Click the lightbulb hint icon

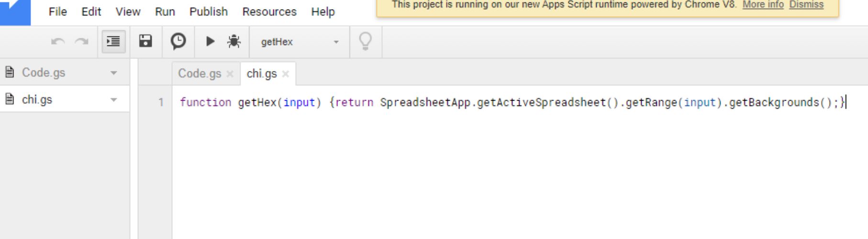point(366,42)
